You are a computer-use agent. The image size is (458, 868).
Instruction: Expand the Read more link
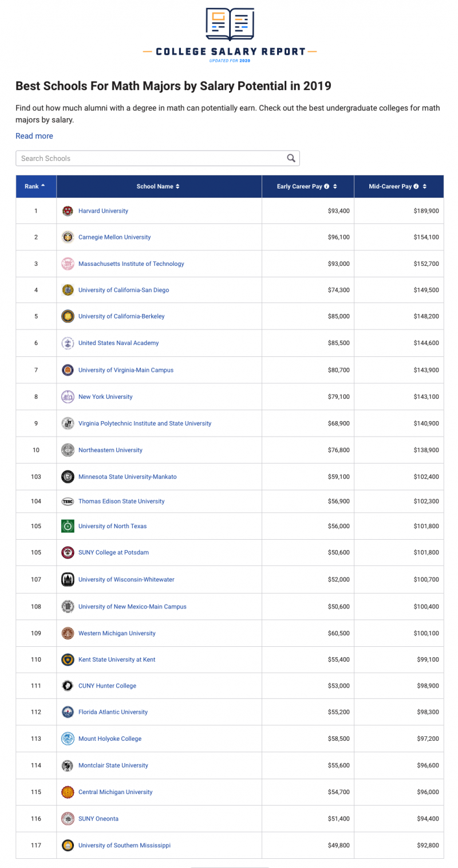click(34, 136)
